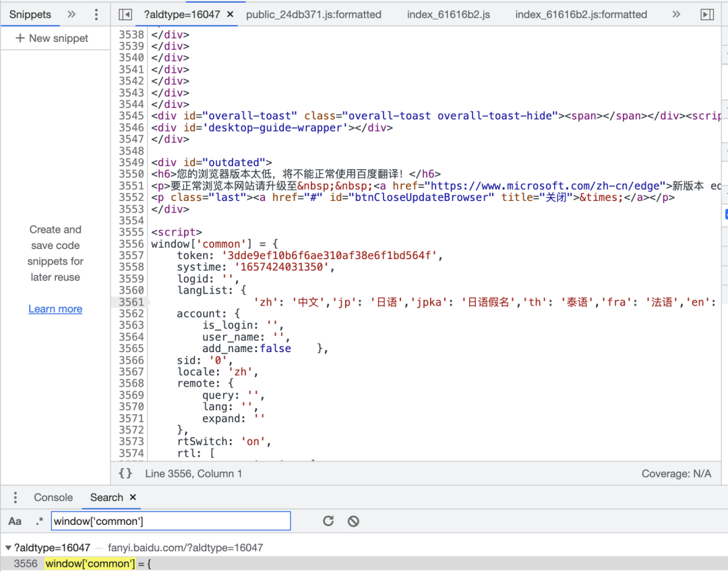
Task: Close the Search drawer tab
Action: coord(133,497)
